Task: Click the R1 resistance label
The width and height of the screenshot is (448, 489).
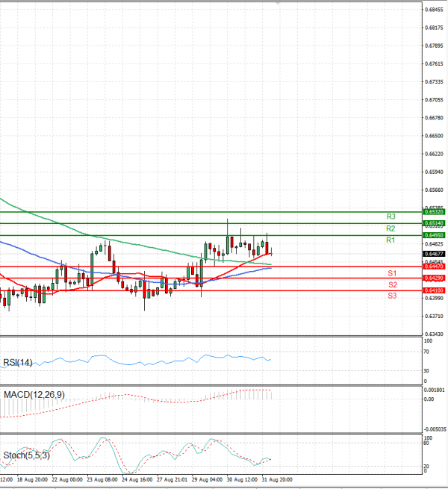Action: coord(391,240)
